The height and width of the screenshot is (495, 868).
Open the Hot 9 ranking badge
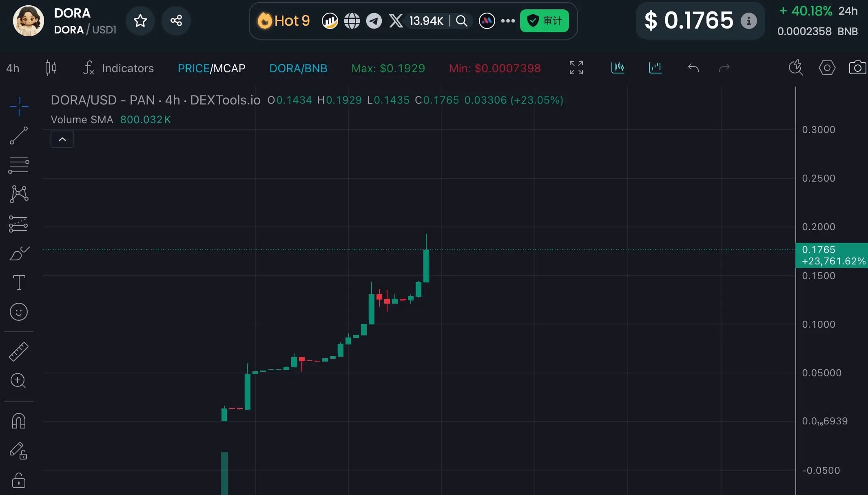(x=284, y=20)
